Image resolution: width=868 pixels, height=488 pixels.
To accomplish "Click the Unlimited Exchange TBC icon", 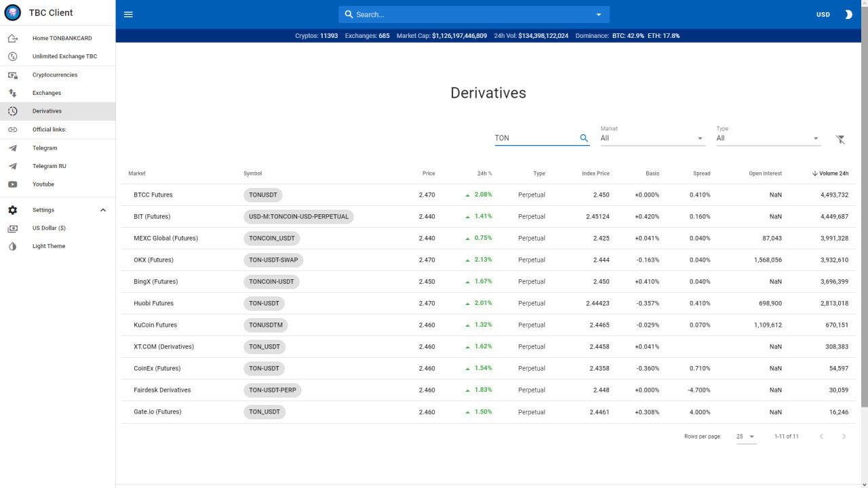I will click(x=13, y=56).
